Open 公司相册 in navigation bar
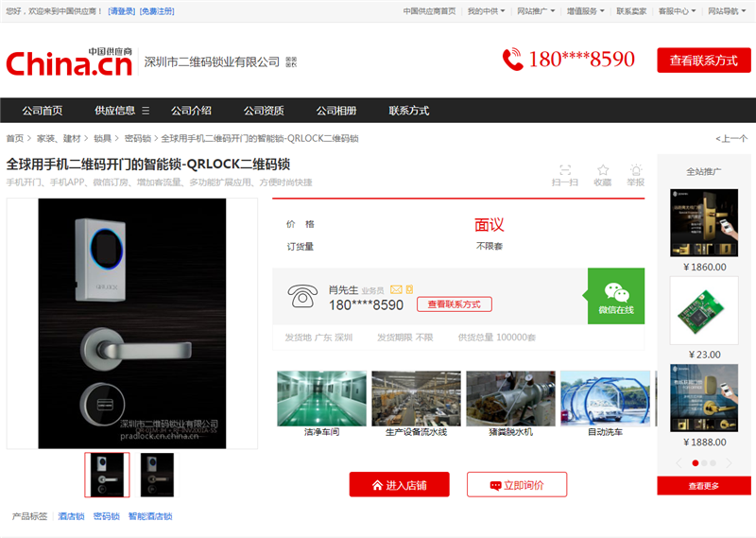The image size is (756, 538). [336, 111]
